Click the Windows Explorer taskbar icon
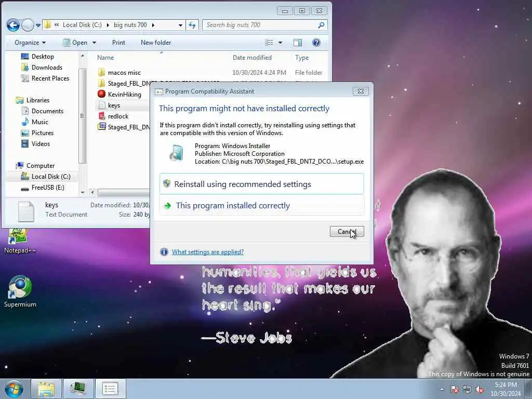This screenshot has height=399, width=532. point(46,389)
